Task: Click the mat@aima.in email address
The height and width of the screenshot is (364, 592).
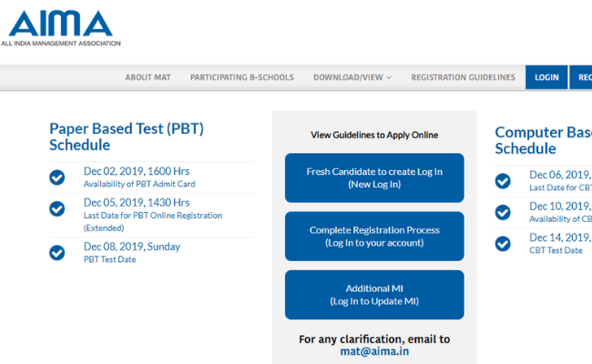Action: (x=374, y=352)
